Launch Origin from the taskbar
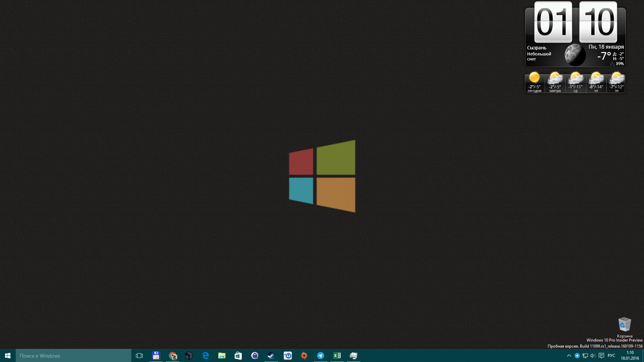This screenshot has width=644, height=362. 304,356
